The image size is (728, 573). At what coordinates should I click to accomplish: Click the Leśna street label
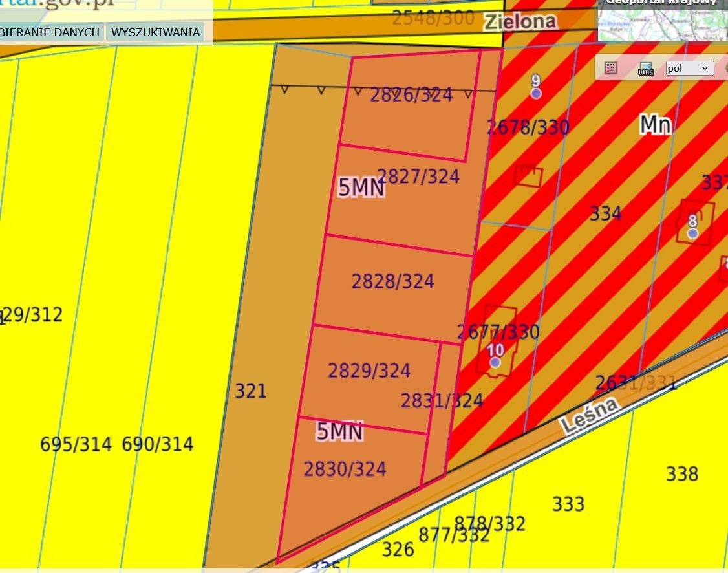coord(589,415)
